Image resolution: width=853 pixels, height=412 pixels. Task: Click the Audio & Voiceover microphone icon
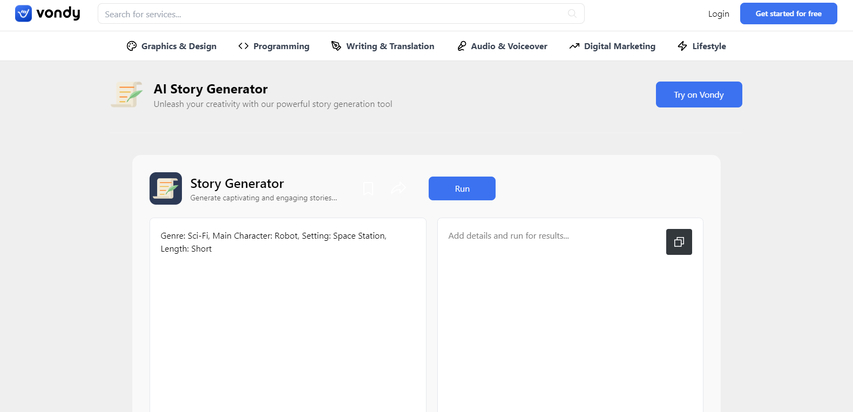pyautogui.click(x=461, y=46)
